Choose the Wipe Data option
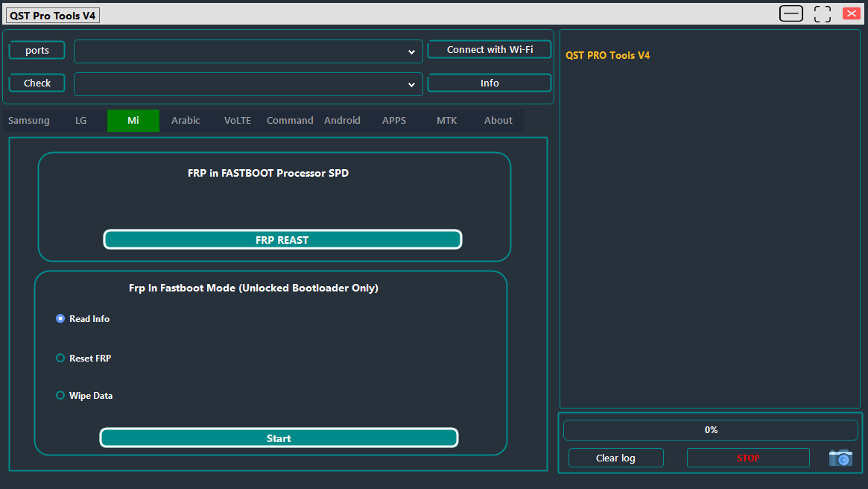This screenshot has width=868, height=489. [60, 395]
